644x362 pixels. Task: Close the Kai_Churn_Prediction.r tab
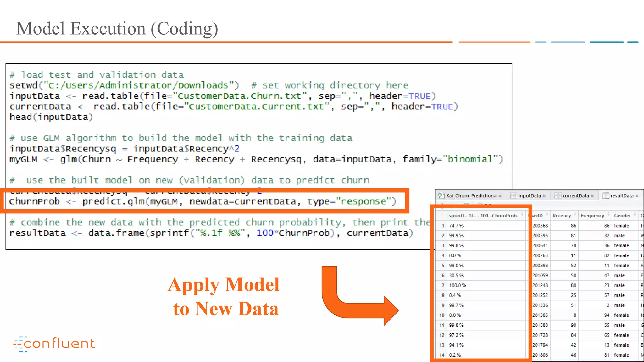pos(500,196)
